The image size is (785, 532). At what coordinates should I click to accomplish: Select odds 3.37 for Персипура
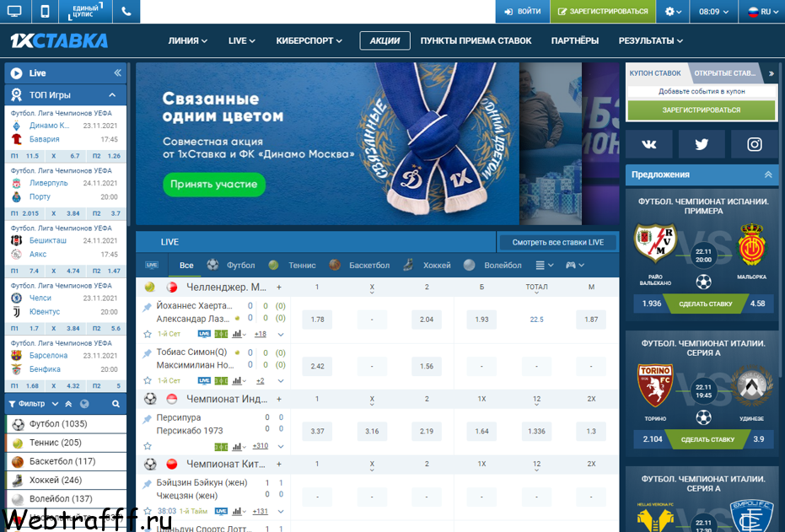[x=317, y=431]
